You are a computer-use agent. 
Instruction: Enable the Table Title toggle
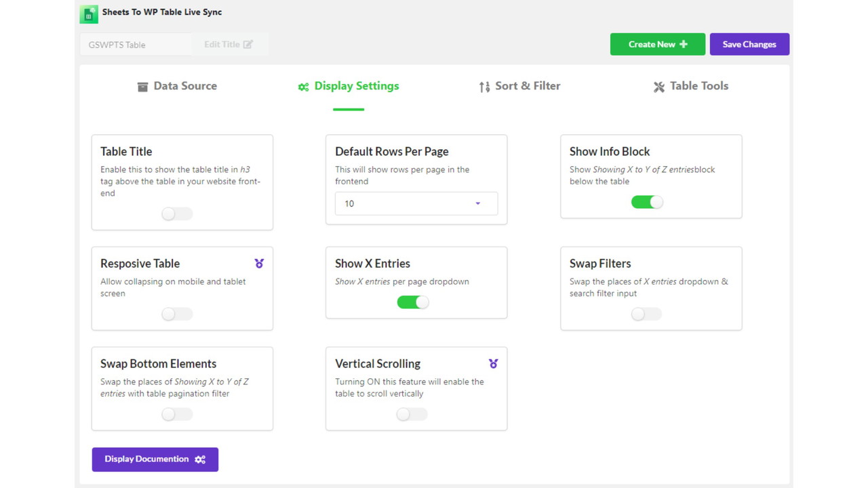point(177,214)
